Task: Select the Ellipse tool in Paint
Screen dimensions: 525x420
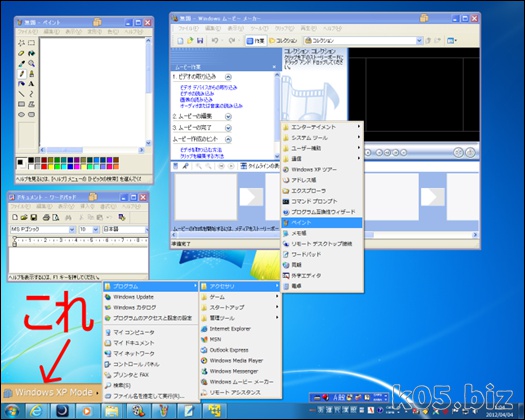Action: [22, 115]
